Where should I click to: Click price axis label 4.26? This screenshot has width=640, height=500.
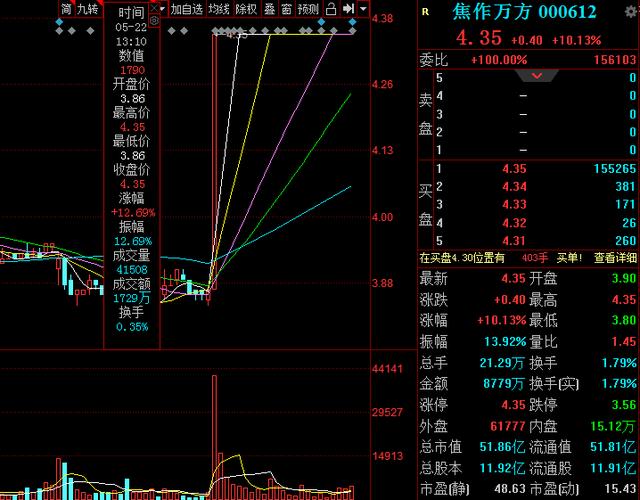382,84
